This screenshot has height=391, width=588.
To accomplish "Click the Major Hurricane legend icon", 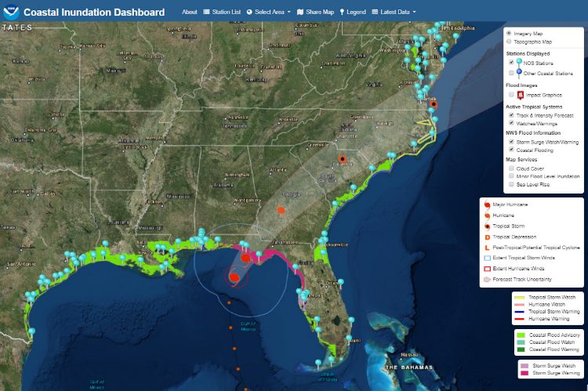I will [487, 205].
